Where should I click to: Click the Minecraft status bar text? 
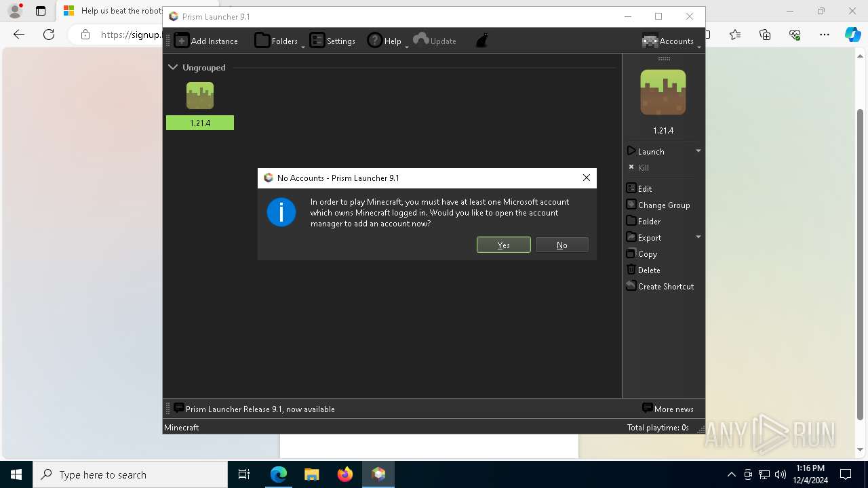pos(182,427)
